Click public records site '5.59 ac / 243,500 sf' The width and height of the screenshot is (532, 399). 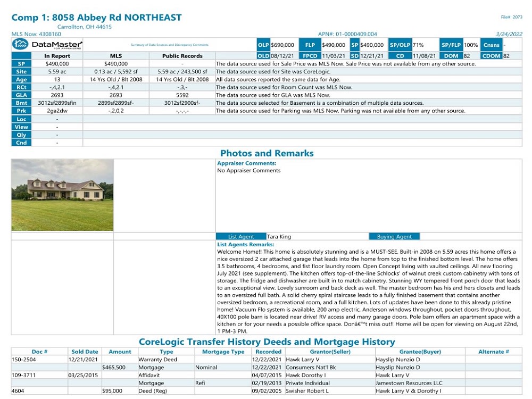[x=182, y=72]
